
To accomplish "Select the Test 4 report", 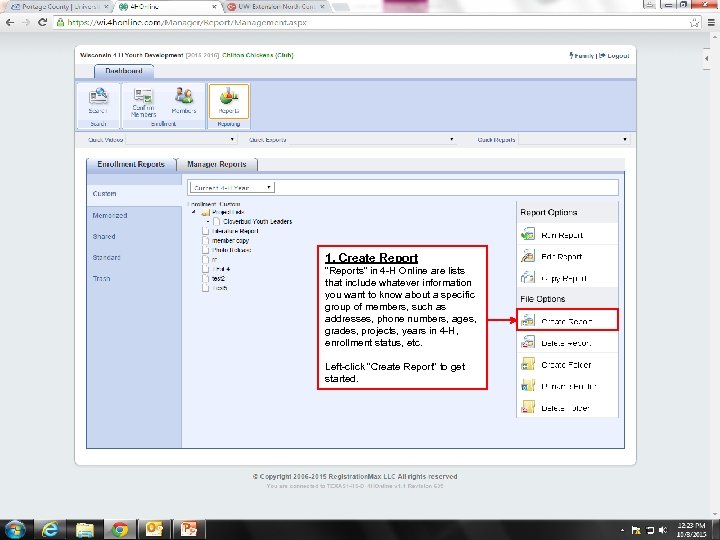I will pyautogui.click(x=221, y=269).
